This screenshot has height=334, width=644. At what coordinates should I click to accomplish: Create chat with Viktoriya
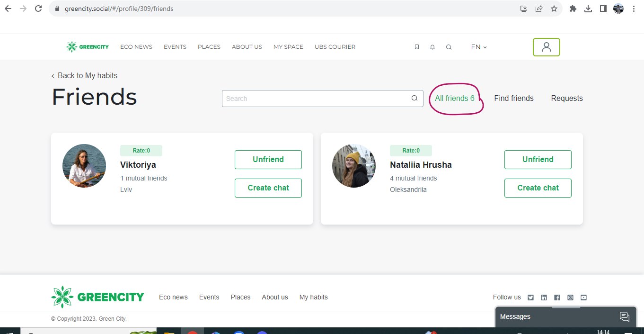pos(268,188)
